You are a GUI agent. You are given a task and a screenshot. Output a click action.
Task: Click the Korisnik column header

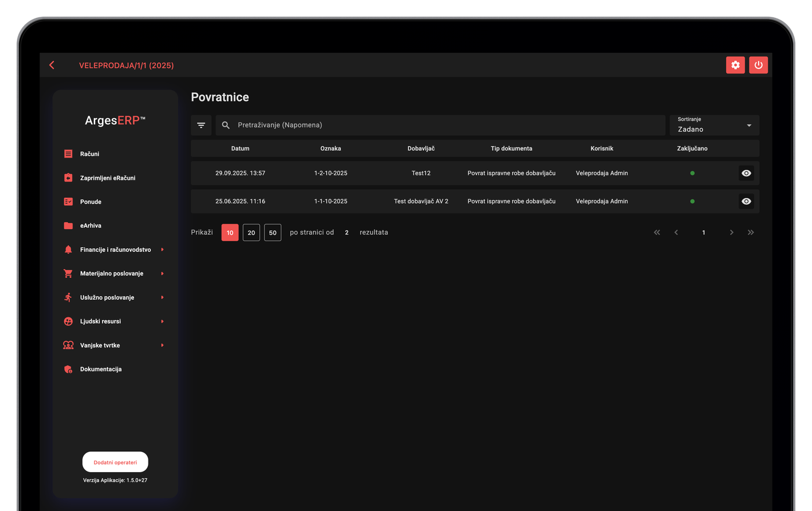602,148
